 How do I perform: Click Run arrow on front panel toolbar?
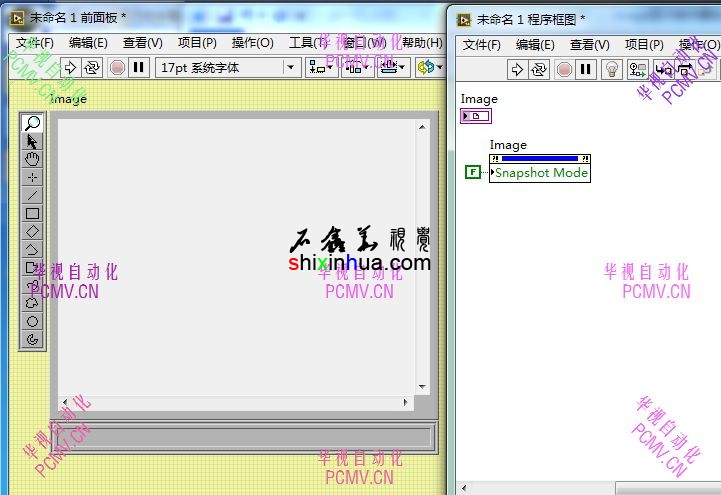pyautogui.click(x=70, y=67)
